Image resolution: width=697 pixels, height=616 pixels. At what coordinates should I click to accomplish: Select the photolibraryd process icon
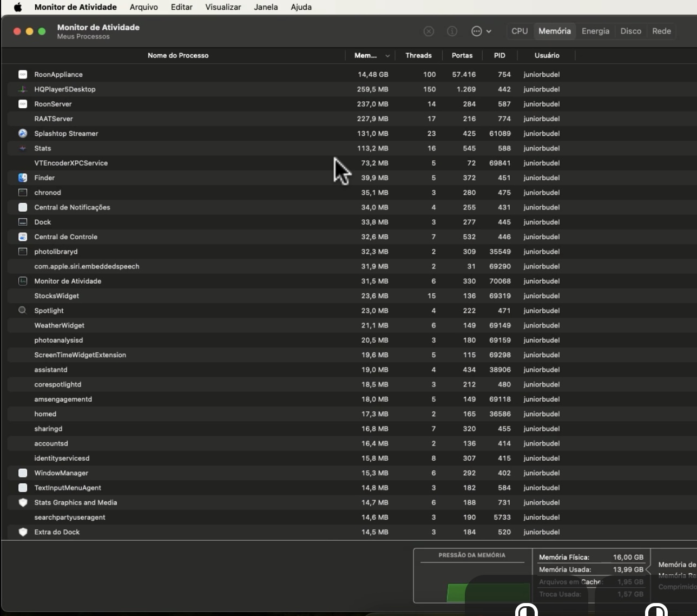pyautogui.click(x=23, y=252)
